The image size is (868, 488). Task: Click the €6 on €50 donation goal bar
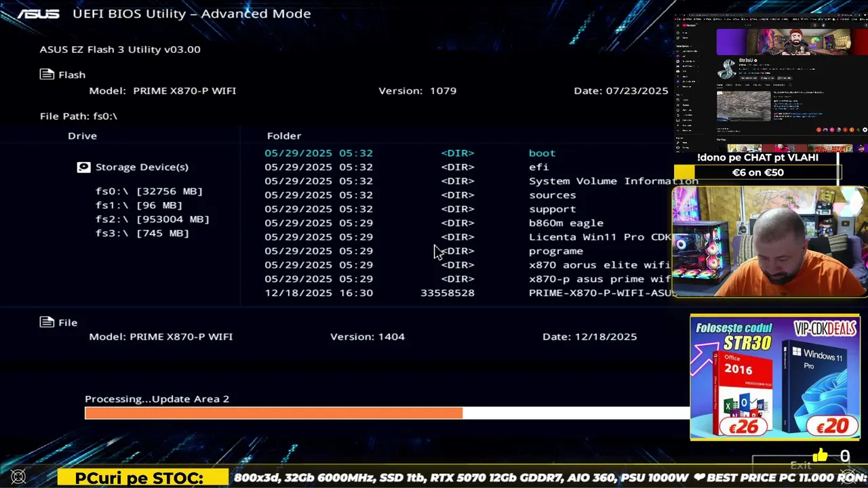[757, 173]
